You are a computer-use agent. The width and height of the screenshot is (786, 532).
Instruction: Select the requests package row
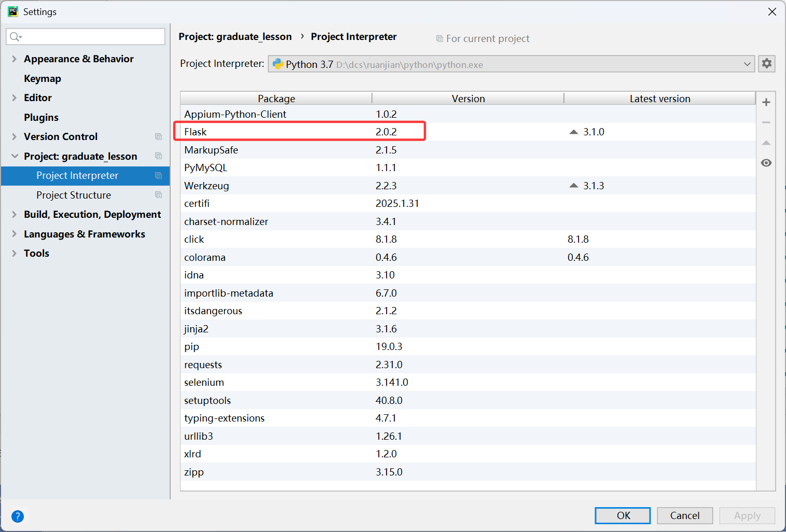[x=468, y=365]
